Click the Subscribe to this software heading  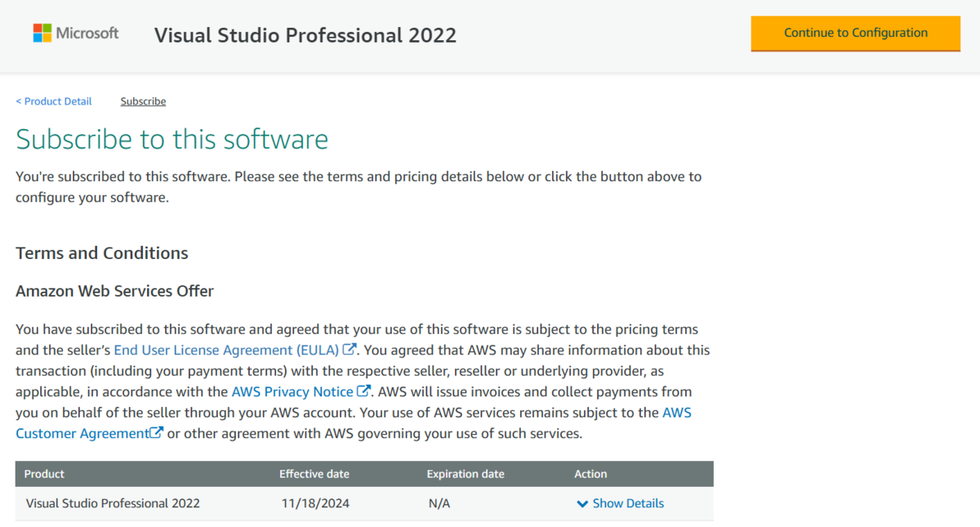tap(172, 139)
